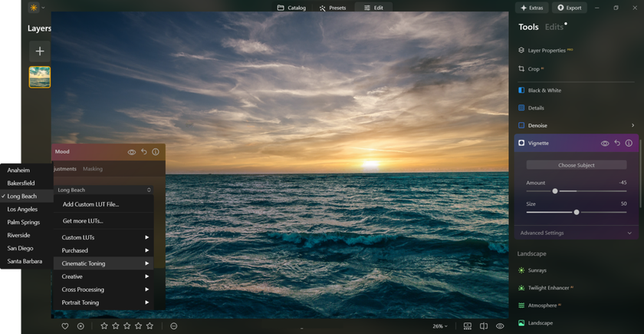Toggle Vignette visibility eye
This screenshot has height=334, width=644.
pos(605,143)
